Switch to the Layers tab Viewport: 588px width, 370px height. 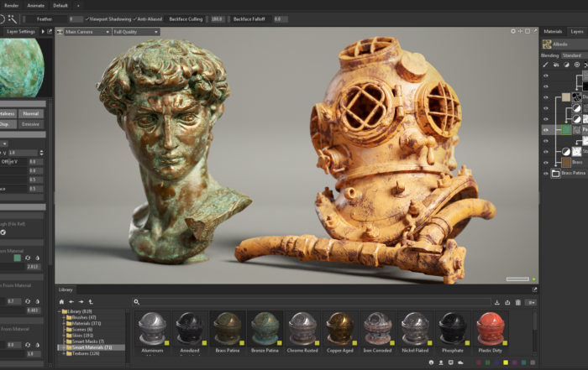pos(577,31)
